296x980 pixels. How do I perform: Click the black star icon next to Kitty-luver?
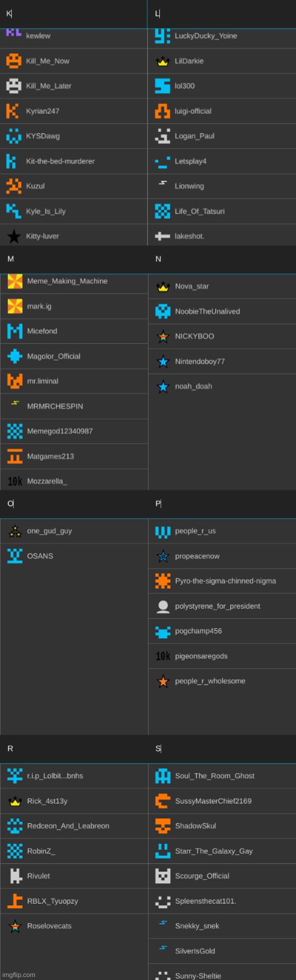(x=14, y=236)
